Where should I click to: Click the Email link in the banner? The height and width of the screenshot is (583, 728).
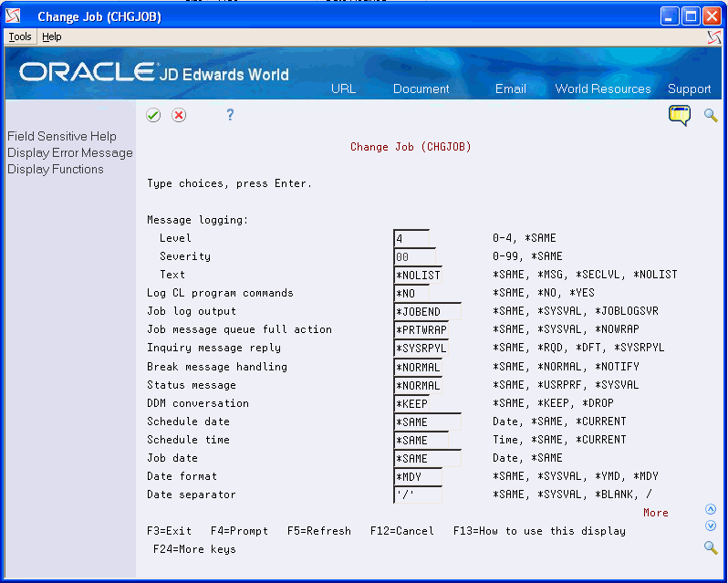[x=511, y=88]
